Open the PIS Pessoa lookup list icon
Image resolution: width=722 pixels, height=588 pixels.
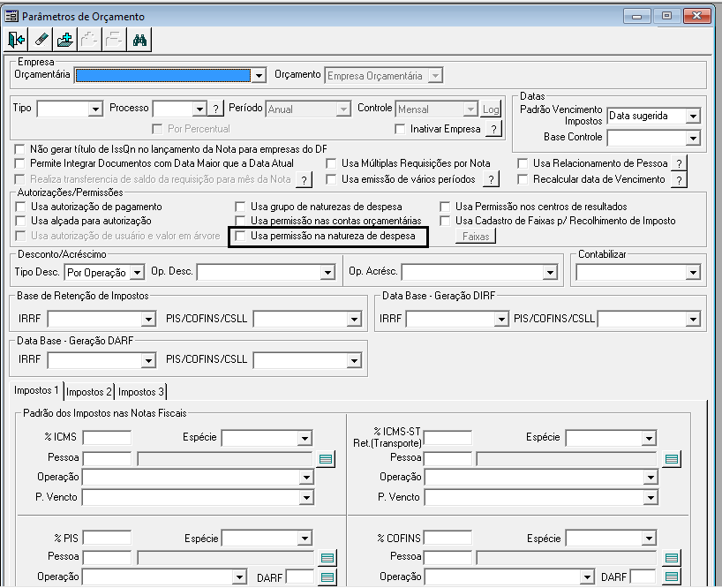pyautogui.click(x=327, y=558)
